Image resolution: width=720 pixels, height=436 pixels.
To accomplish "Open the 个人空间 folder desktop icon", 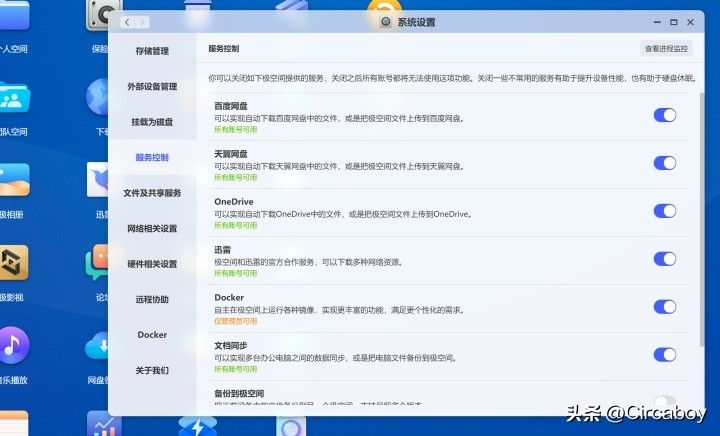I will [14, 15].
